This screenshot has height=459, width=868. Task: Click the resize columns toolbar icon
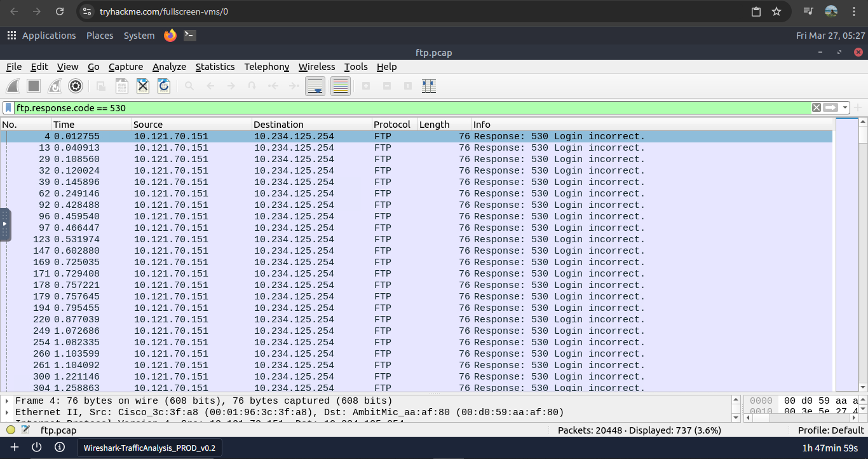(x=429, y=86)
